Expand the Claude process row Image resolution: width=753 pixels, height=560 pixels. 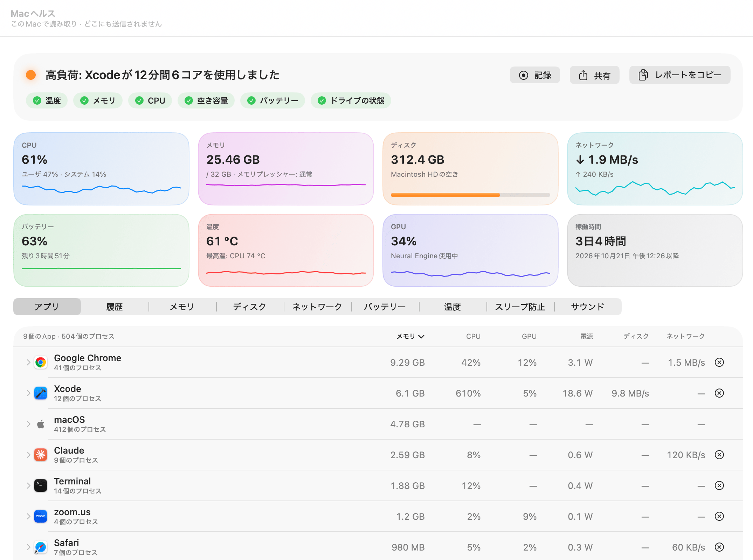[x=28, y=455]
